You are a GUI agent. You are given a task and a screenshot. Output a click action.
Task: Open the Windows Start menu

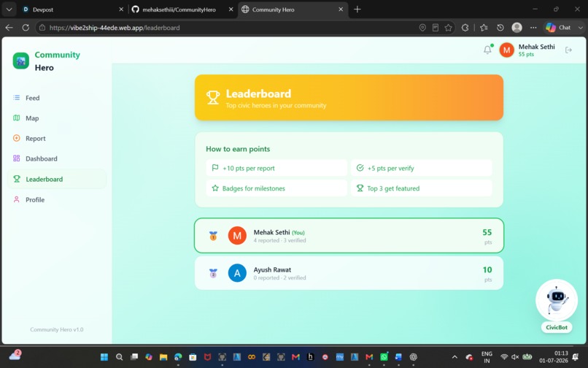click(x=104, y=357)
